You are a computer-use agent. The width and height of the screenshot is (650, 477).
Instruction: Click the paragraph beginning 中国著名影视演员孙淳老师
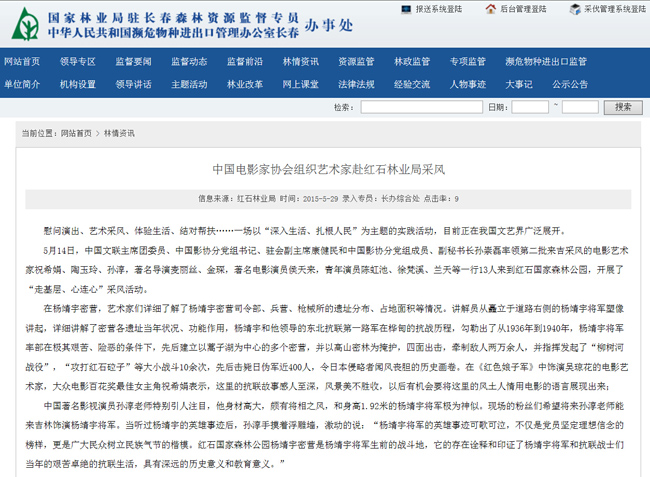(x=325, y=435)
